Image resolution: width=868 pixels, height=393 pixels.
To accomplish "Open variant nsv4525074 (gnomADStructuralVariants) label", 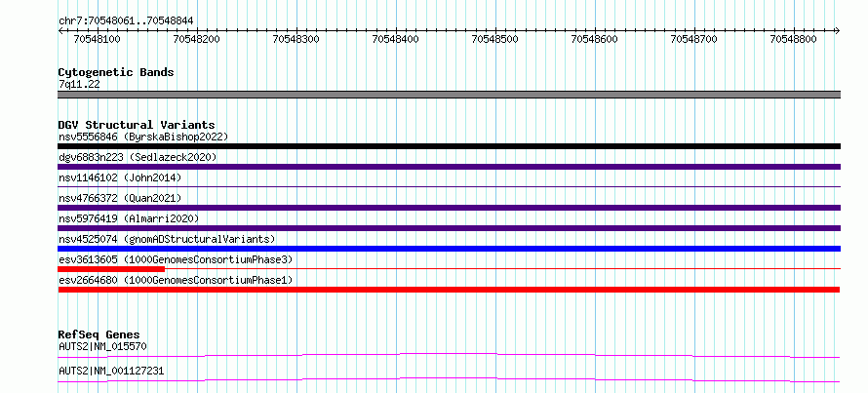I will coord(167,239).
